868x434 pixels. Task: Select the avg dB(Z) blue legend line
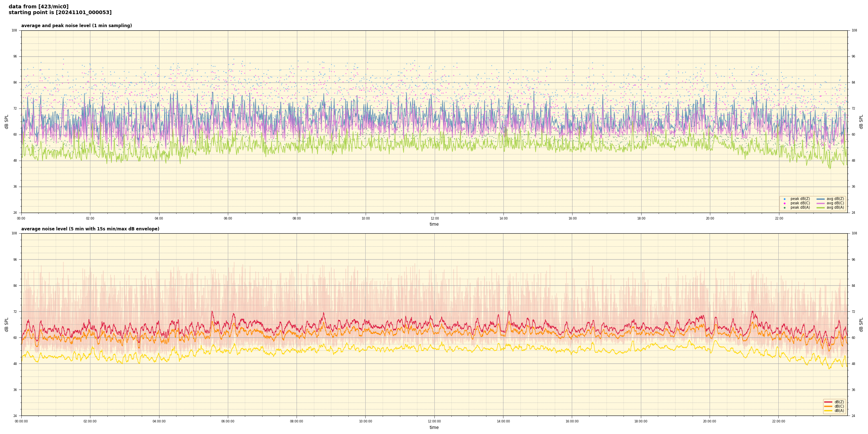coord(821,199)
